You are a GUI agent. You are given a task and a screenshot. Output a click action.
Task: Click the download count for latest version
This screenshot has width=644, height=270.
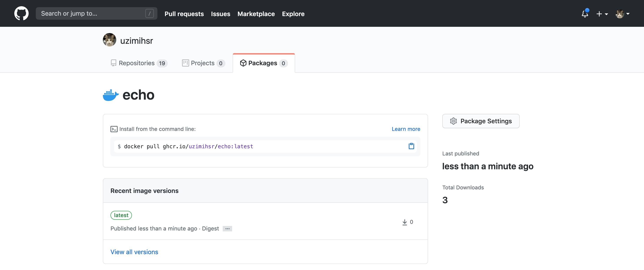[408, 222]
